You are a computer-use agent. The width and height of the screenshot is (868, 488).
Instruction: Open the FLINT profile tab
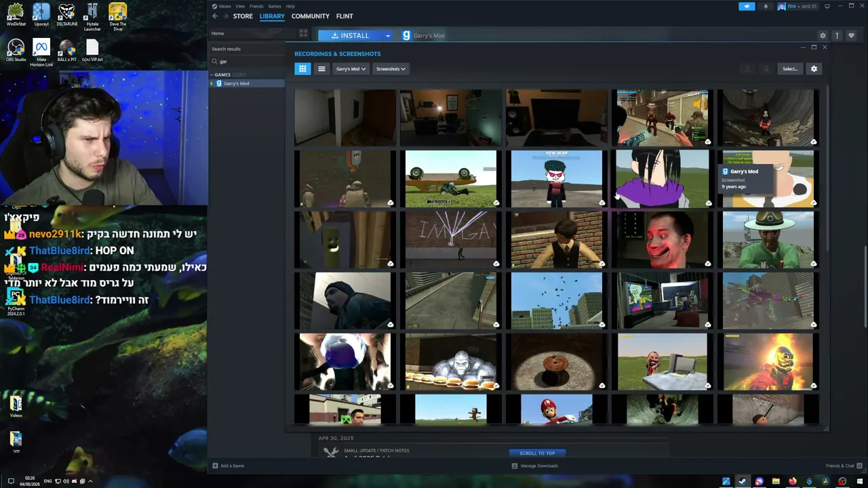[344, 16]
